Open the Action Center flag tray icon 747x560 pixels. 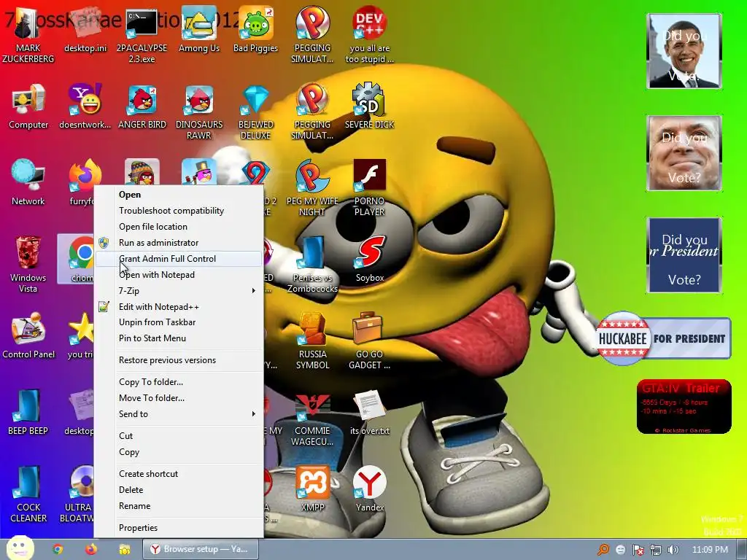click(x=638, y=550)
